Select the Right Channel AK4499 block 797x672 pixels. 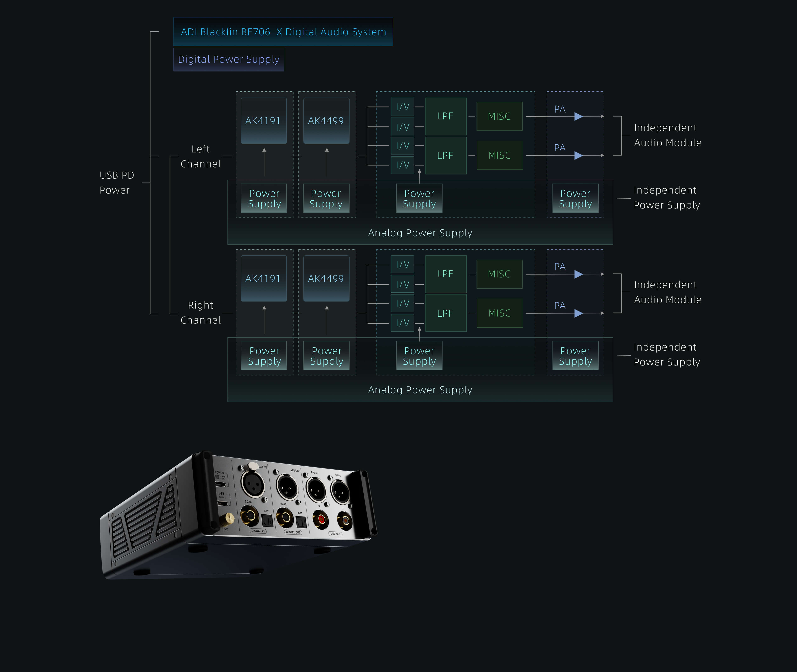(326, 278)
